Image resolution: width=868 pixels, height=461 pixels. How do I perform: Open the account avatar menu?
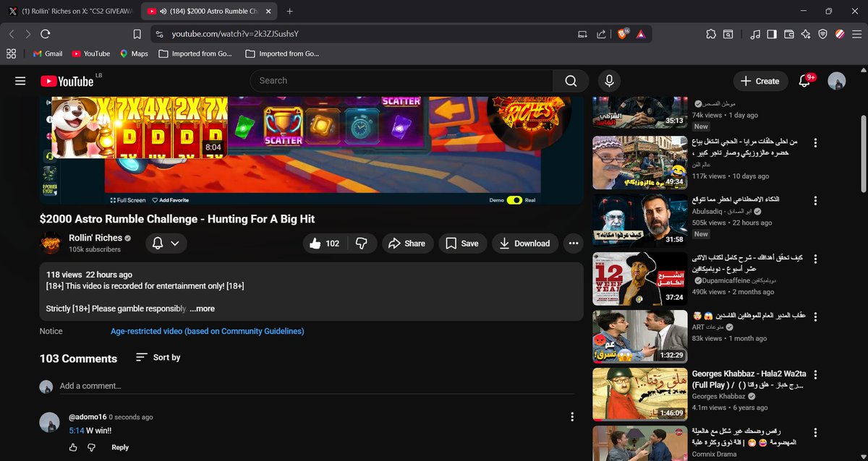836,81
